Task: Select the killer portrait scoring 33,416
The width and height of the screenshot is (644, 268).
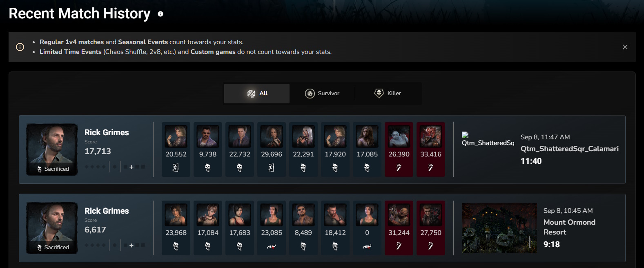Action: click(431, 136)
